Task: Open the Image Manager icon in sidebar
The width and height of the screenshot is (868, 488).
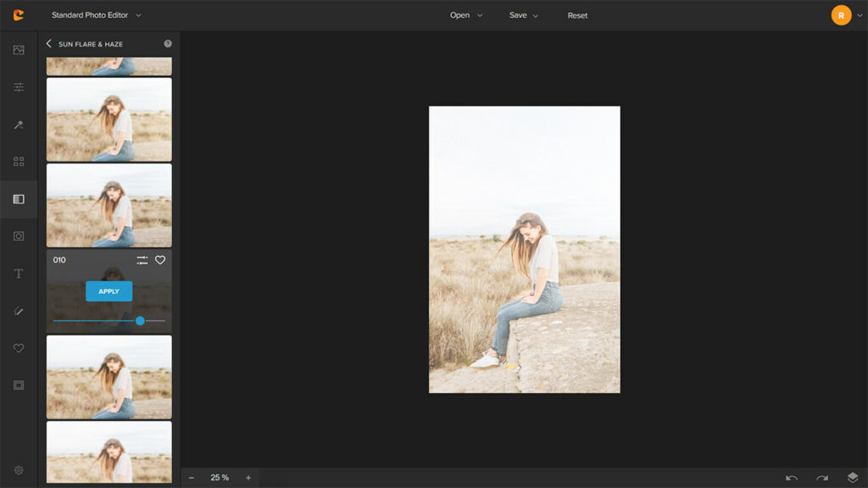Action: (x=19, y=50)
